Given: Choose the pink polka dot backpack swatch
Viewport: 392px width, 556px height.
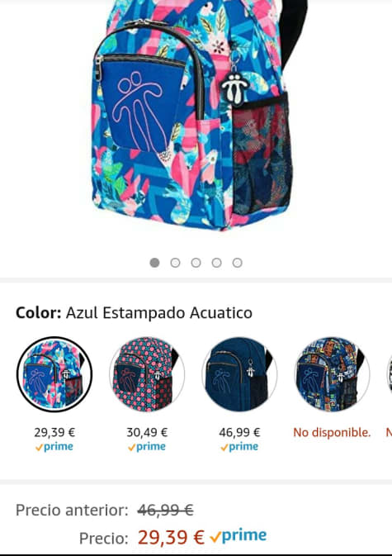Looking at the screenshot, I should point(147,374).
